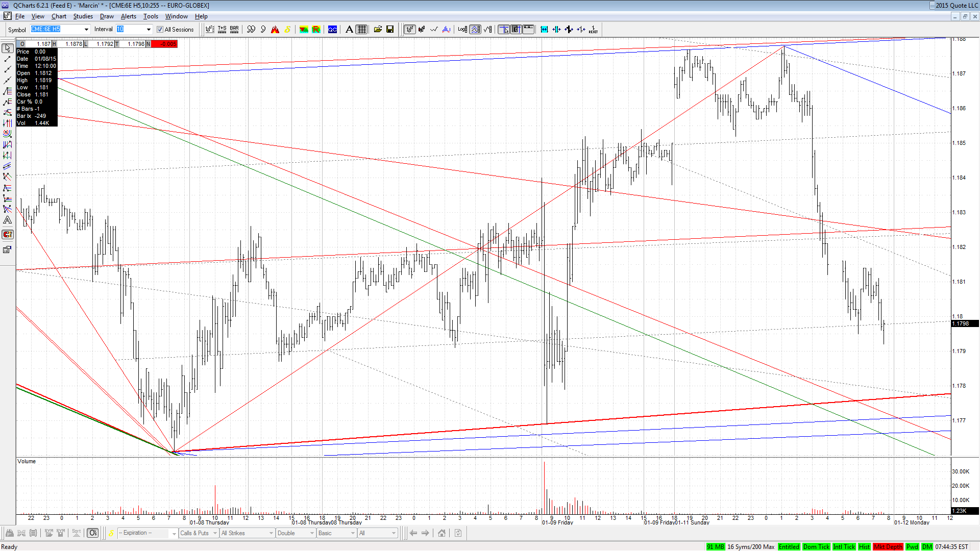The image size is (980, 551).
Task: Click the T+S time and sales icon
Action: pos(222,30)
